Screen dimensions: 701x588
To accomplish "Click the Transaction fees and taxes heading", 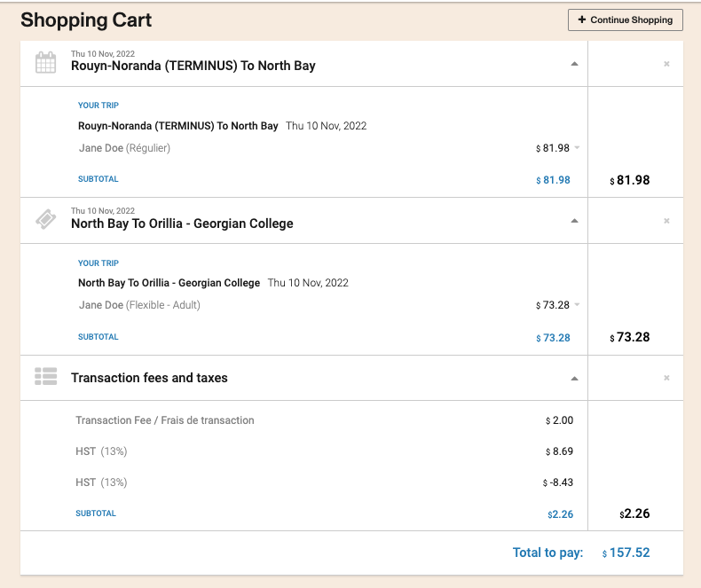I will pos(149,378).
